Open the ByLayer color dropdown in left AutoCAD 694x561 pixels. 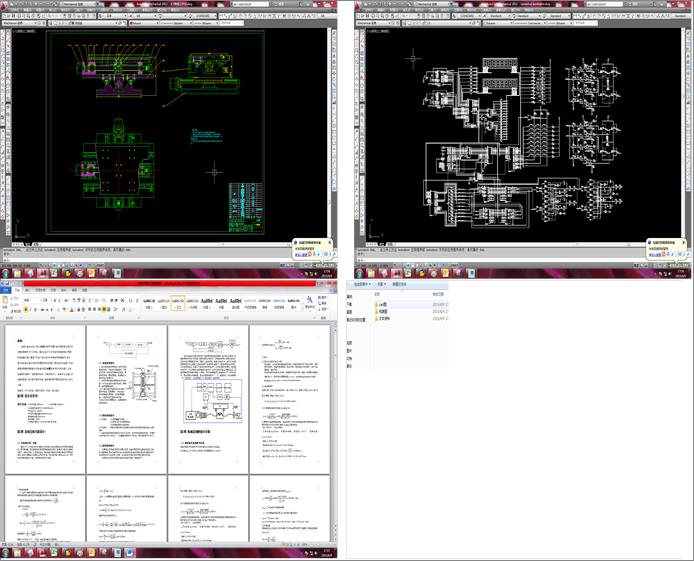[144, 23]
